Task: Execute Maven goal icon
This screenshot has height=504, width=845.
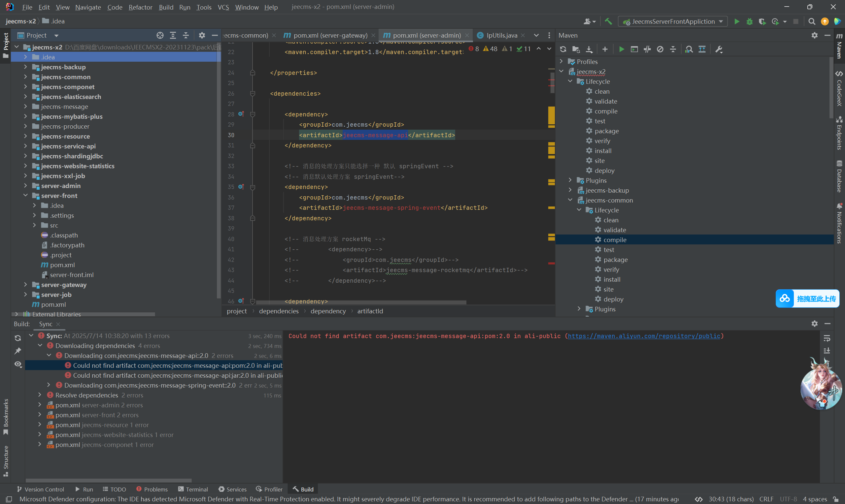Action: click(x=634, y=49)
